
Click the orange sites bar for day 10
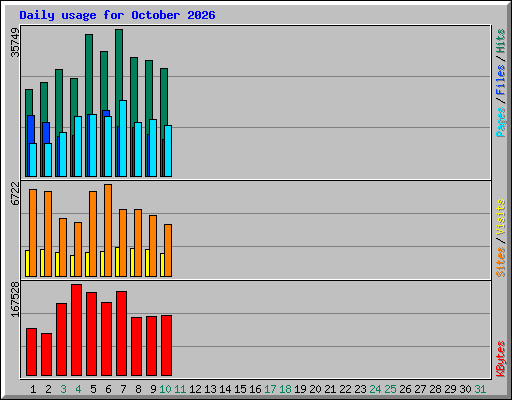point(168,250)
